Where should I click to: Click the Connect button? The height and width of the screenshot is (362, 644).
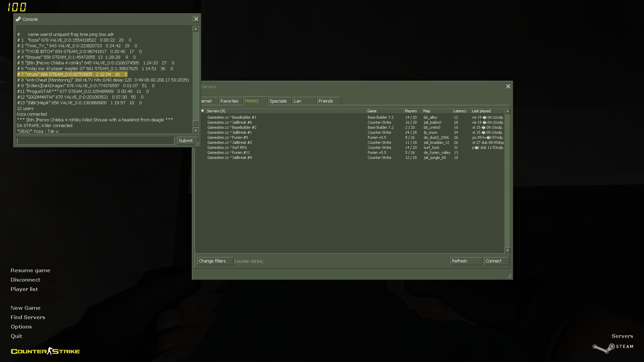pos(496,261)
